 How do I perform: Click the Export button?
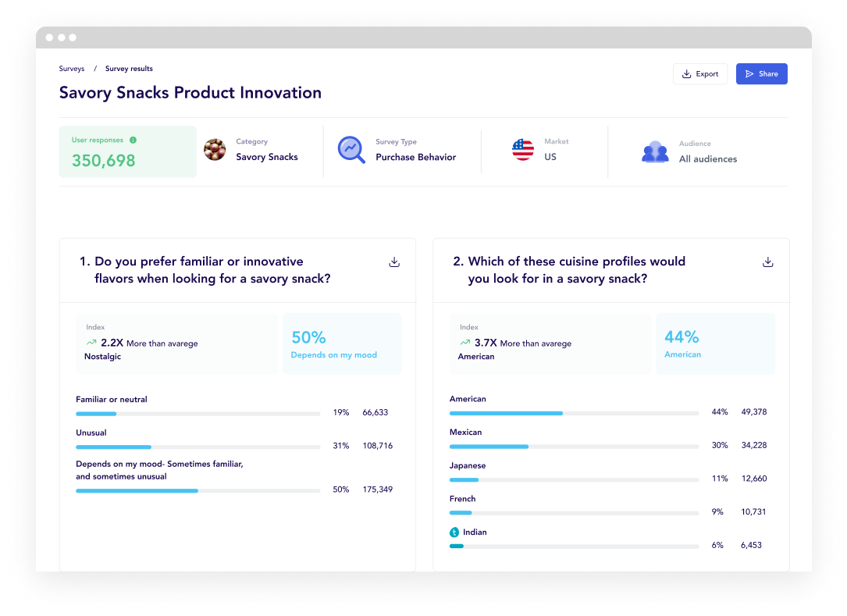click(700, 74)
